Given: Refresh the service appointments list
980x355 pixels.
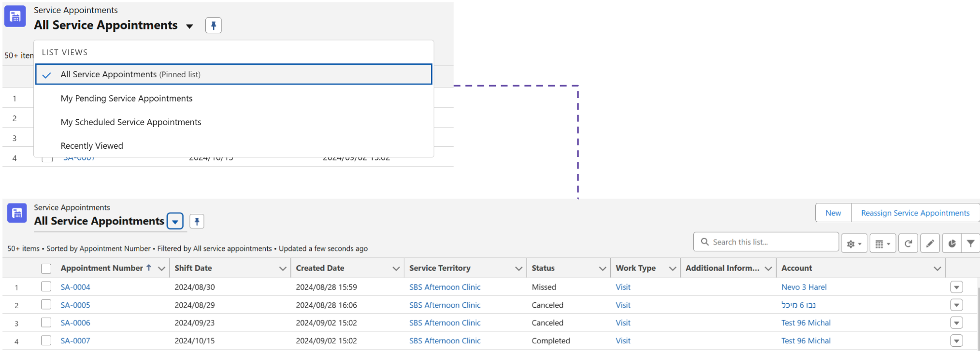Looking at the screenshot, I should click(908, 243).
